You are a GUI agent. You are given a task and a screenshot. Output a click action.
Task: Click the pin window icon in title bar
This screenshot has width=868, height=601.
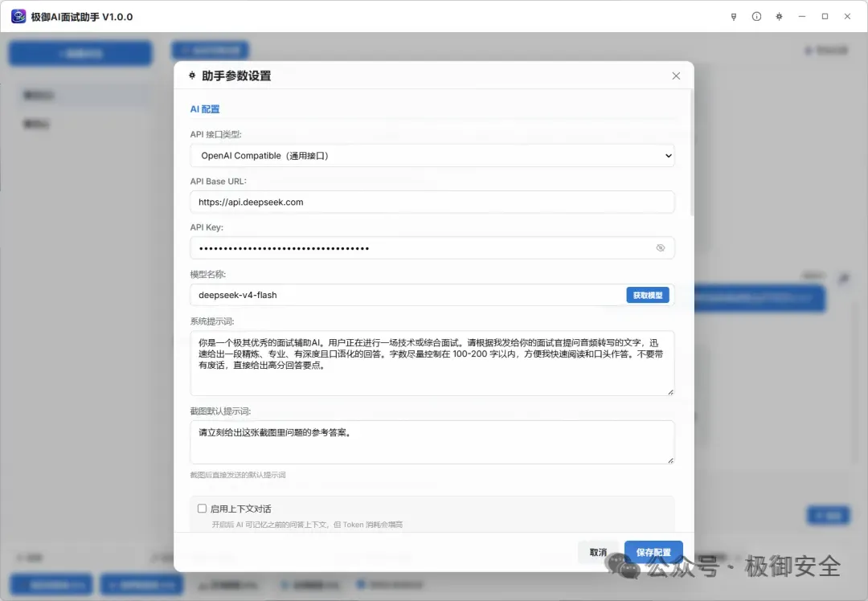734,17
